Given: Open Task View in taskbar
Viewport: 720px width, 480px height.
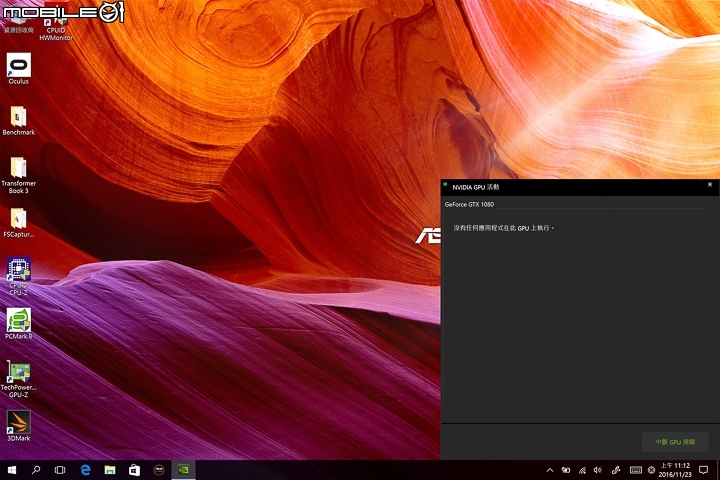Looking at the screenshot, I should pyautogui.click(x=60, y=470).
